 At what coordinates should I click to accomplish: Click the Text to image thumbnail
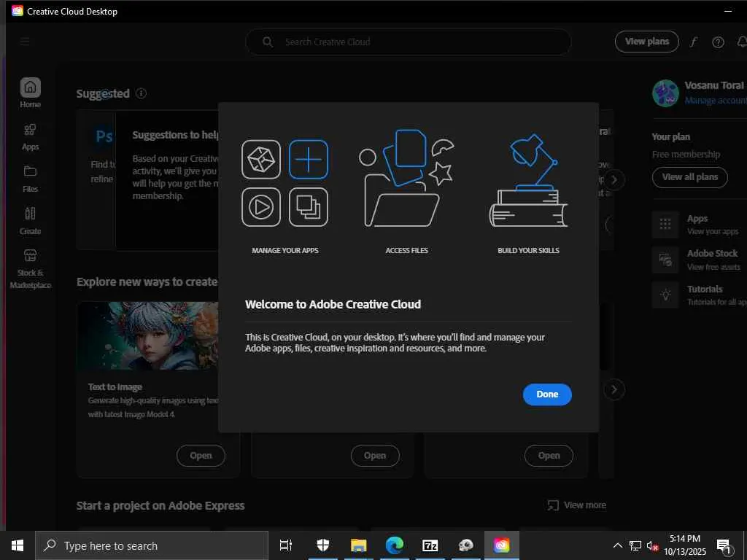click(147, 335)
